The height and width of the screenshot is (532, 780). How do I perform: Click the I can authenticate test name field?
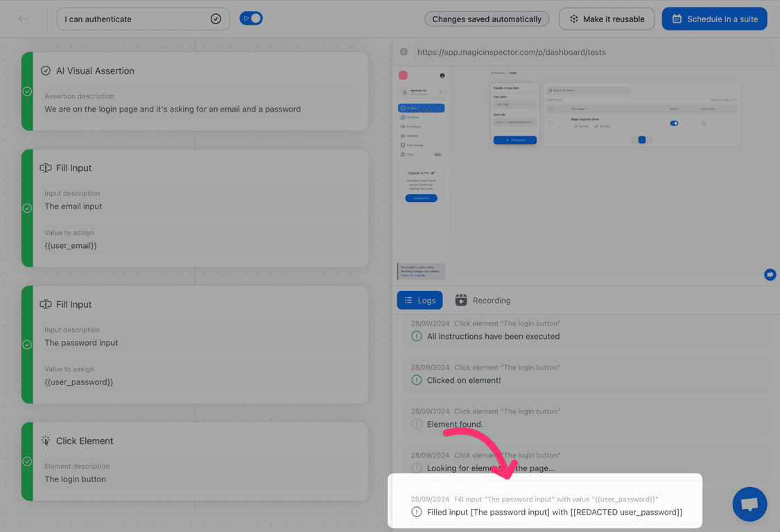(144, 19)
